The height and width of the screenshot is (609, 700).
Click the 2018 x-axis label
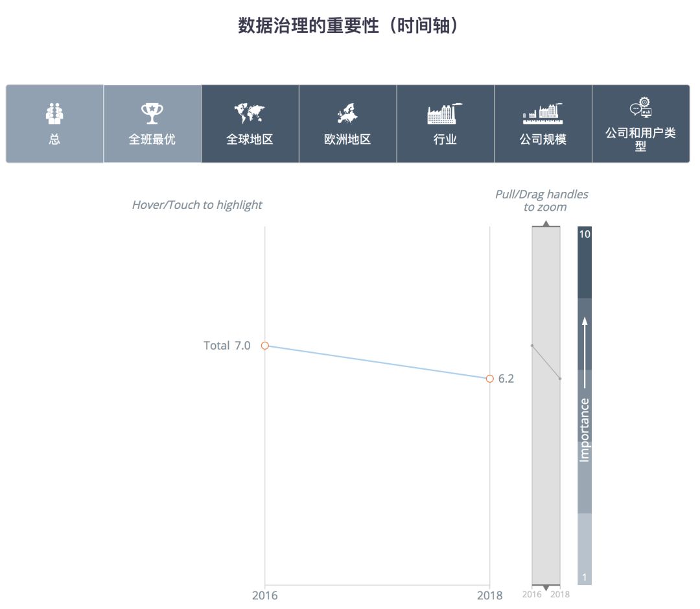click(490, 595)
